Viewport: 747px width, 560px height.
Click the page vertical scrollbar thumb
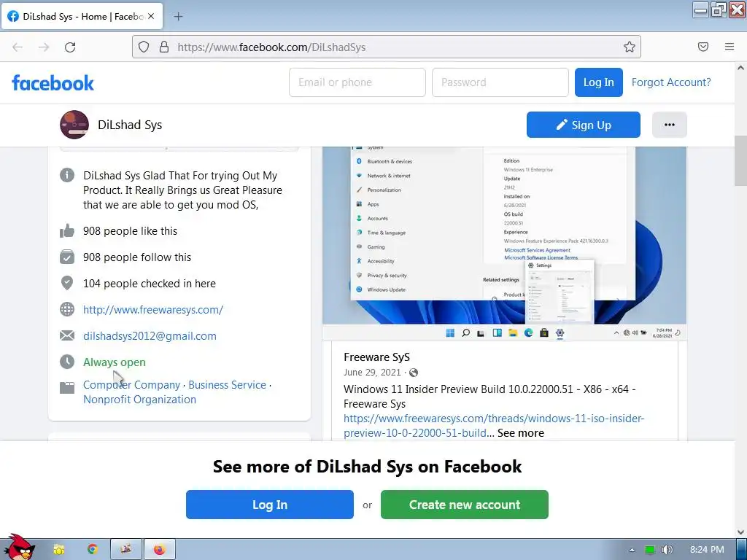(740, 160)
